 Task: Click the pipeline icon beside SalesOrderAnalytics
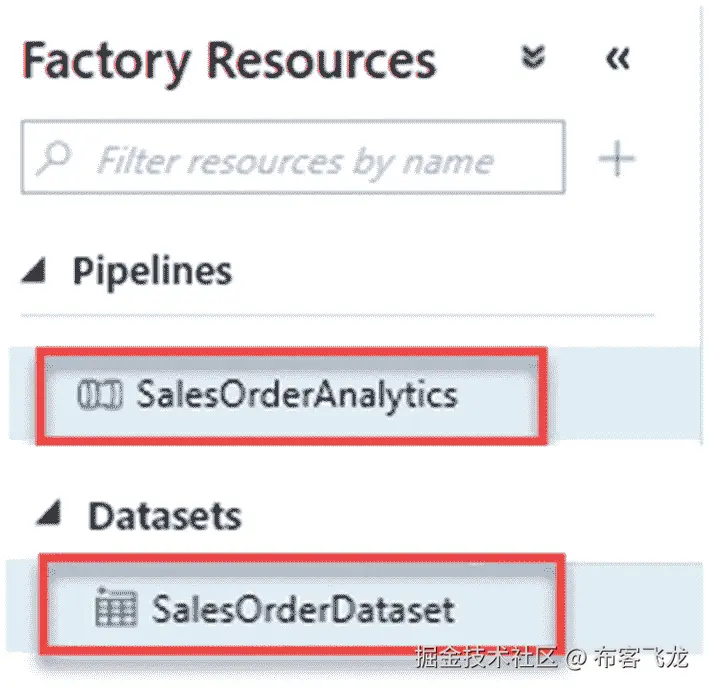[x=99, y=395]
